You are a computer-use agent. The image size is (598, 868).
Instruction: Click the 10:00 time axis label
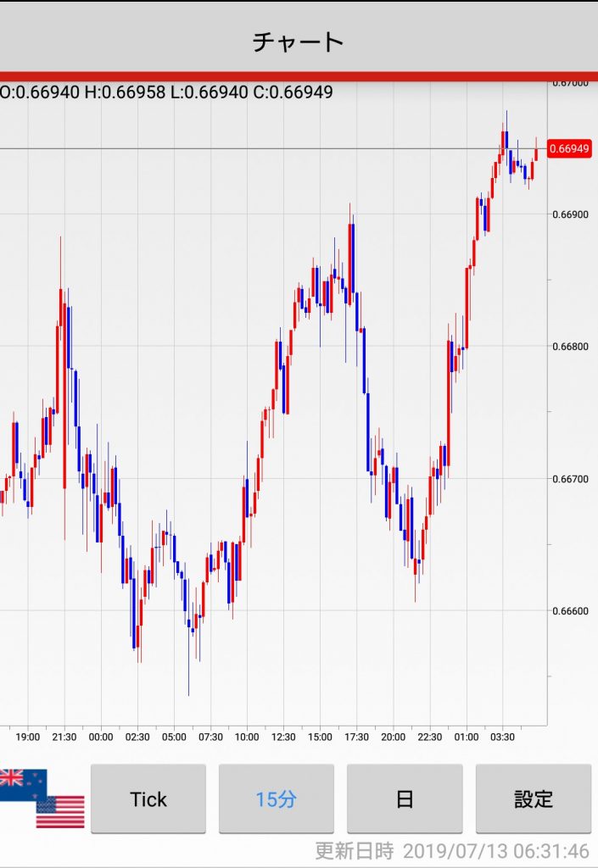(x=247, y=737)
